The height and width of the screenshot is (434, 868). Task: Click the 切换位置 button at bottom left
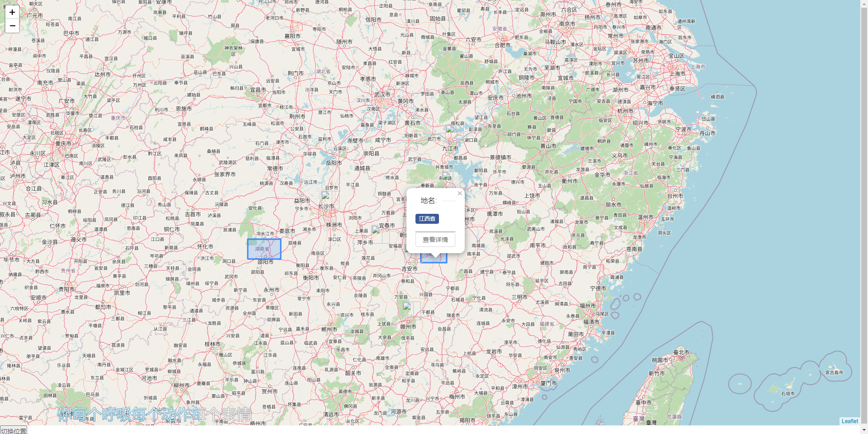tap(14, 431)
